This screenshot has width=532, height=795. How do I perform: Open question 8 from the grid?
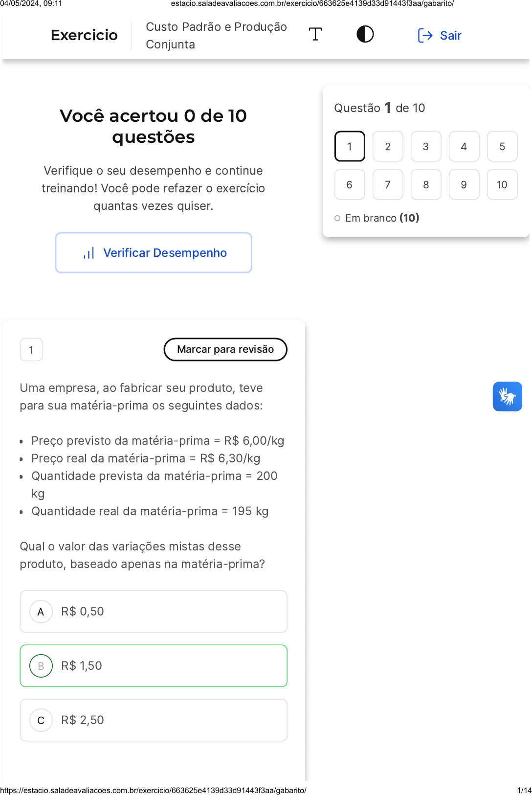tap(426, 184)
